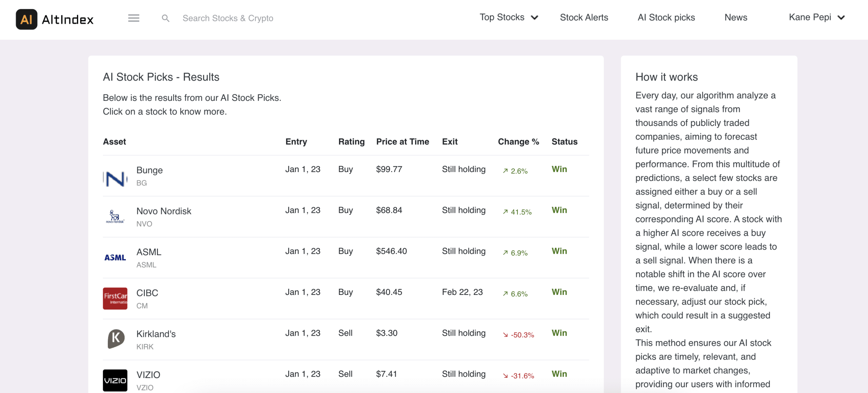Expand the Kane Pepi account chevron
Viewport: 868px width, 393px height.
(x=841, y=18)
